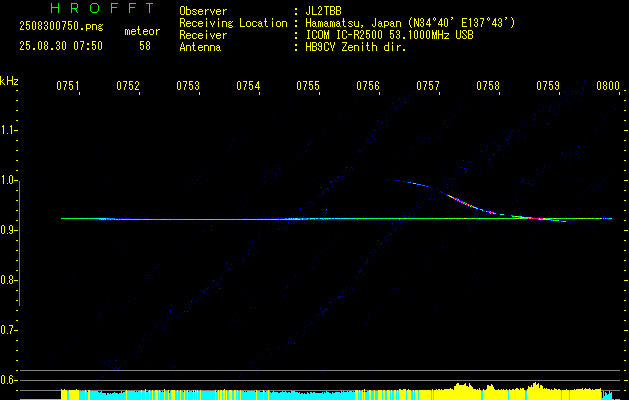Click the 1.1 kHz axis label

(x=8, y=130)
